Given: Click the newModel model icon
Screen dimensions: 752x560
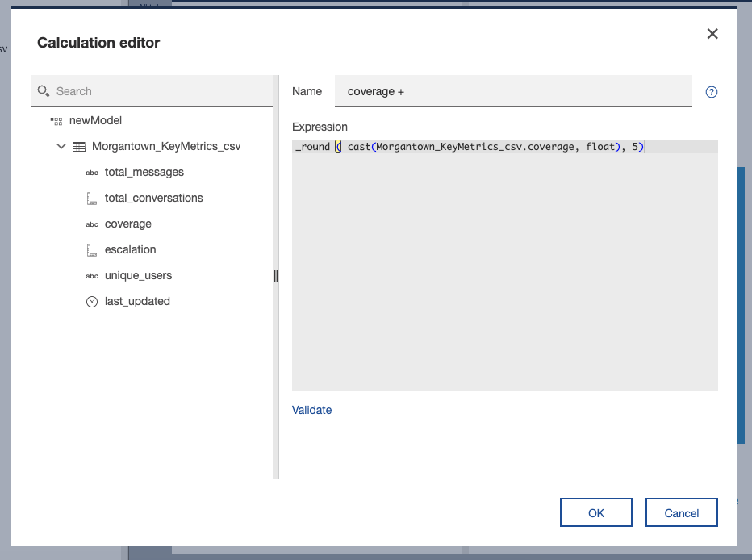Looking at the screenshot, I should point(56,121).
